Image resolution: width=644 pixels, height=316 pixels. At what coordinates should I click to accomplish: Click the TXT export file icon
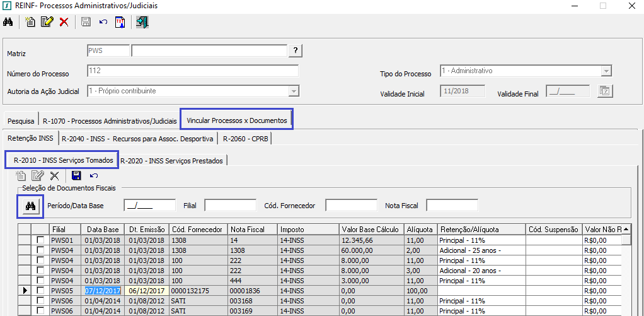point(120,22)
